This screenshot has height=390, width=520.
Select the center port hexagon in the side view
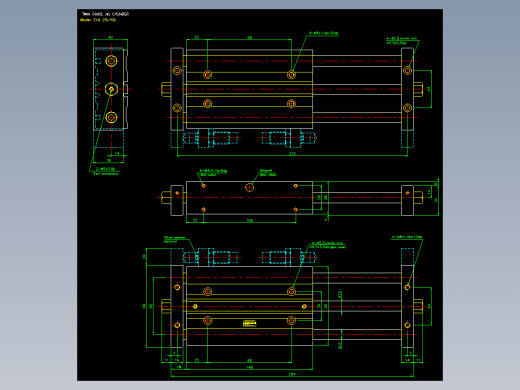[111, 89]
